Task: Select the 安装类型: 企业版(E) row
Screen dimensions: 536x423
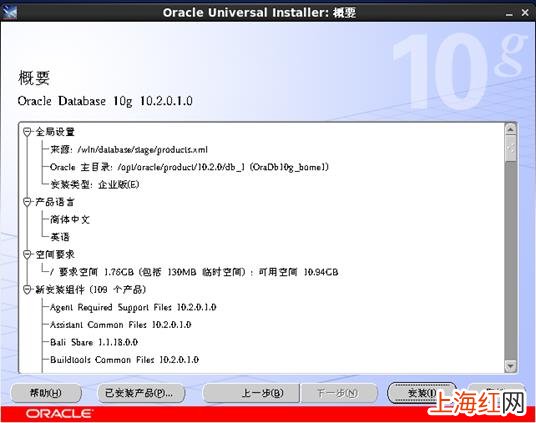Action: pyautogui.click(x=95, y=185)
